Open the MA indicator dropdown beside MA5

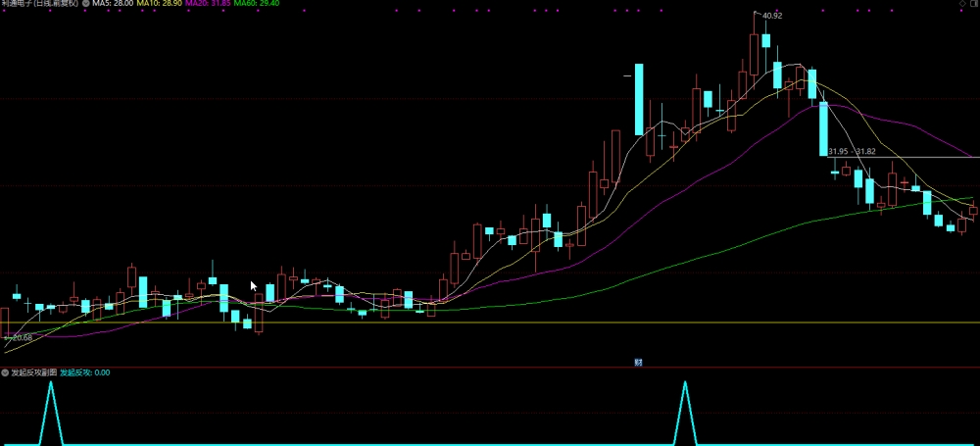pyautogui.click(x=85, y=3)
